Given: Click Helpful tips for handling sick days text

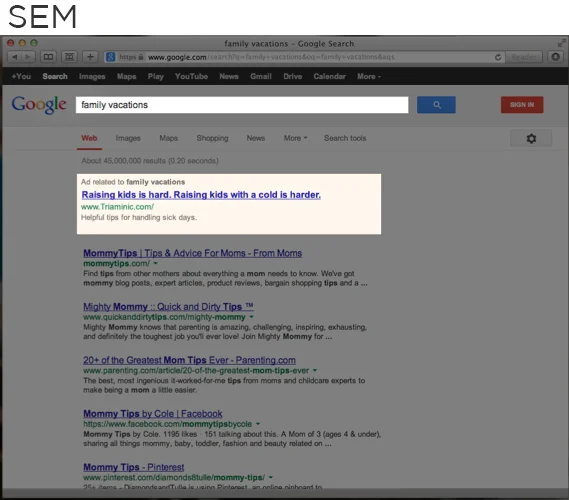Looking at the screenshot, I should pos(139,218).
